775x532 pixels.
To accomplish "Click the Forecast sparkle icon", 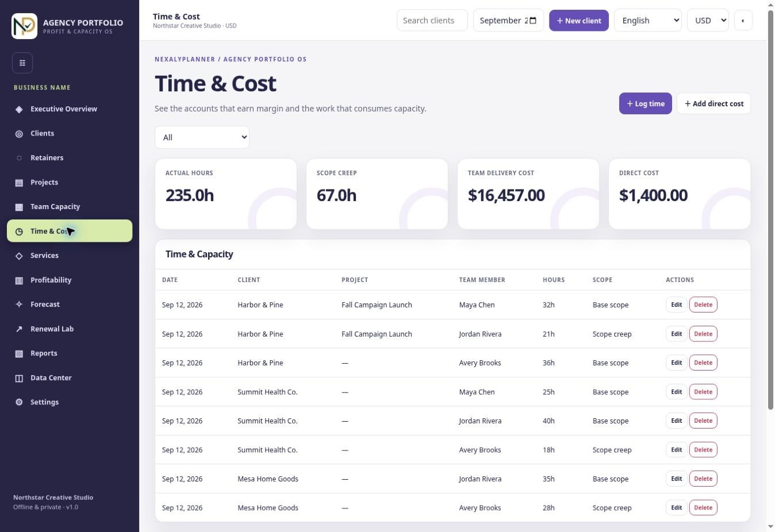I will [x=19, y=304].
